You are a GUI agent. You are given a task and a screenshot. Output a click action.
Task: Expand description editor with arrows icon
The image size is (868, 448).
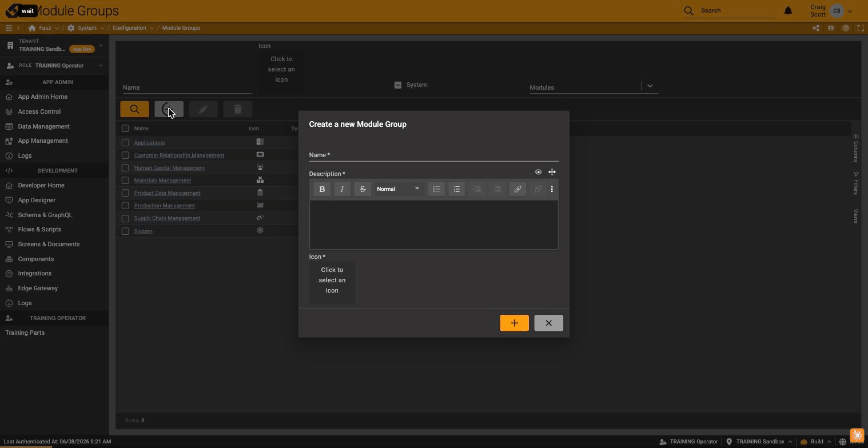[x=552, y=172]
